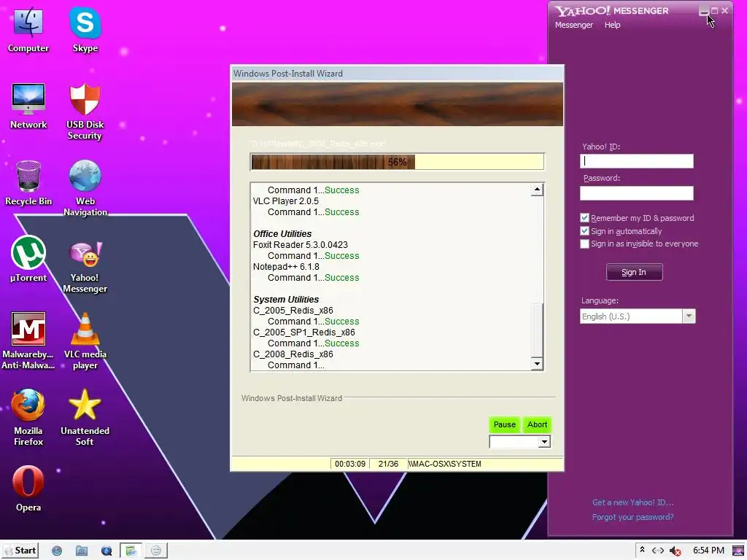Image resolution: width=747 pixels, height=560 pixels.
Task: Click Forgot your password link
Action: (632, 517)
